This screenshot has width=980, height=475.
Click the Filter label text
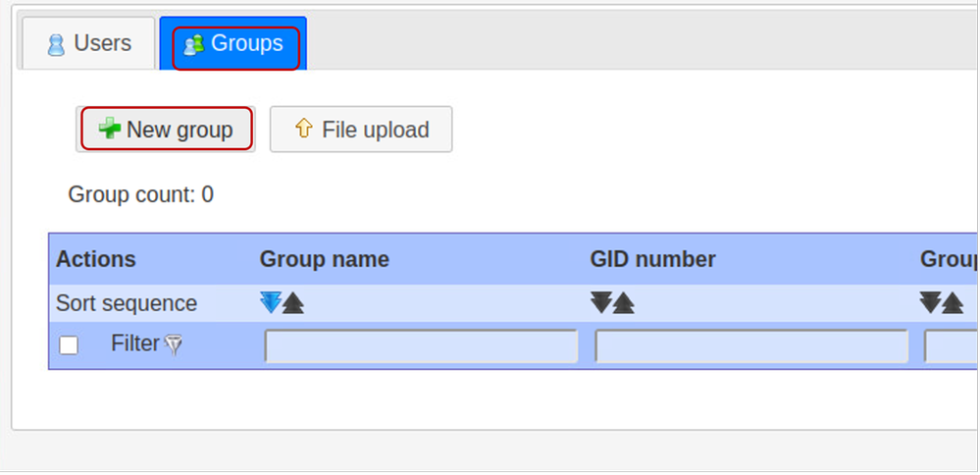coord(135,343)
